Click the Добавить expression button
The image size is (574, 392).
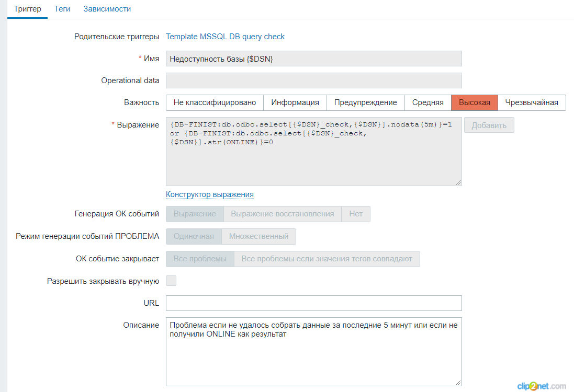(489, 125)
